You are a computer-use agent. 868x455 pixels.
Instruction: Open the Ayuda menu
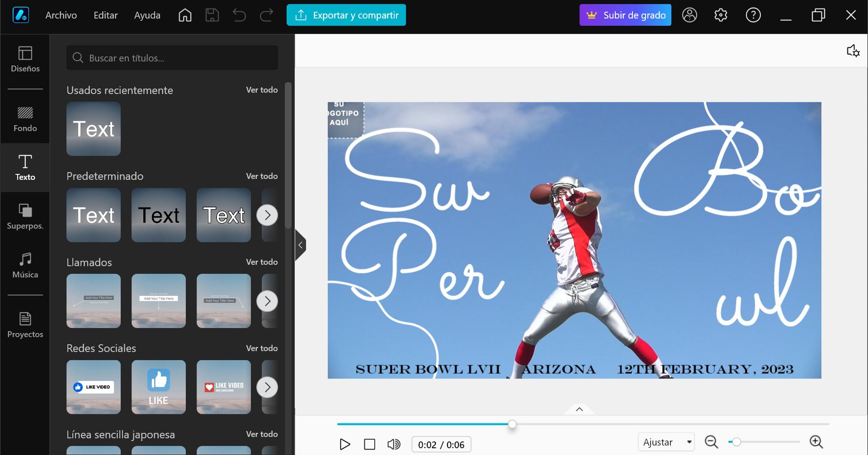[147, 15]
